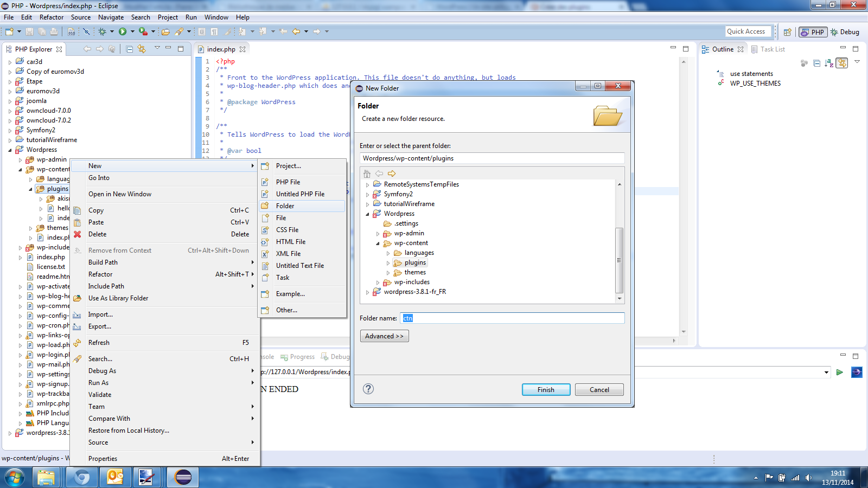Toggle Mark Occurrences highlighter

(x=227, y=31)
